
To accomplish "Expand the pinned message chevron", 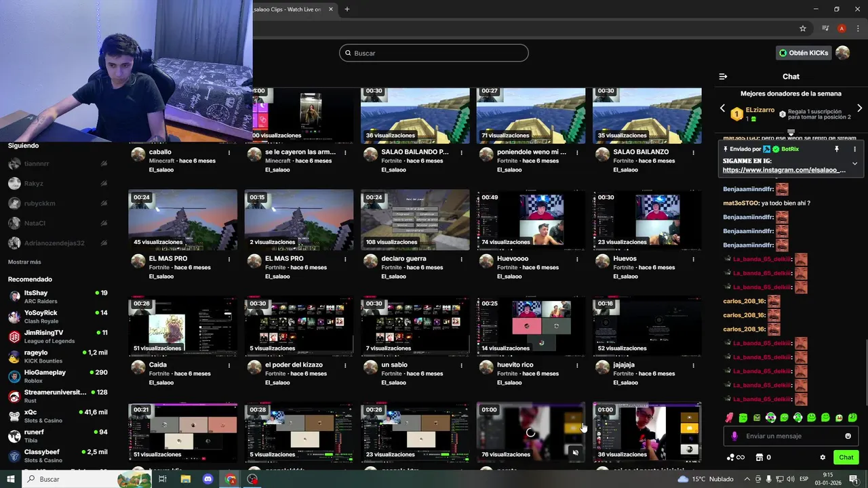I will pos(854,163).
